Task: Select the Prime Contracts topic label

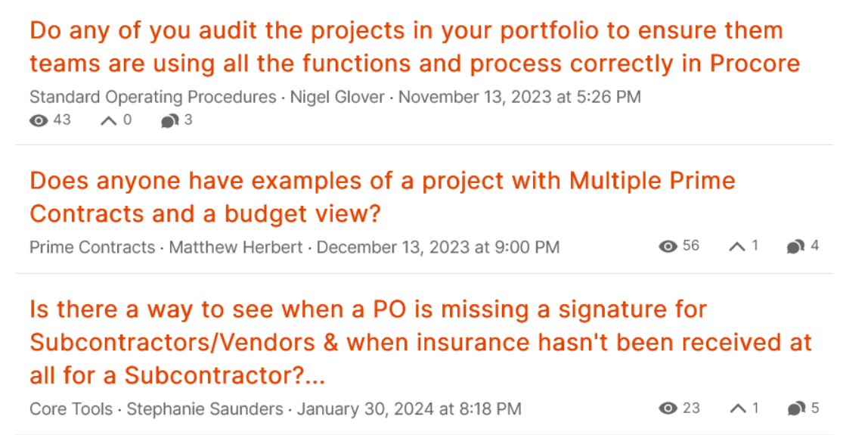Action: click(92, 247)
